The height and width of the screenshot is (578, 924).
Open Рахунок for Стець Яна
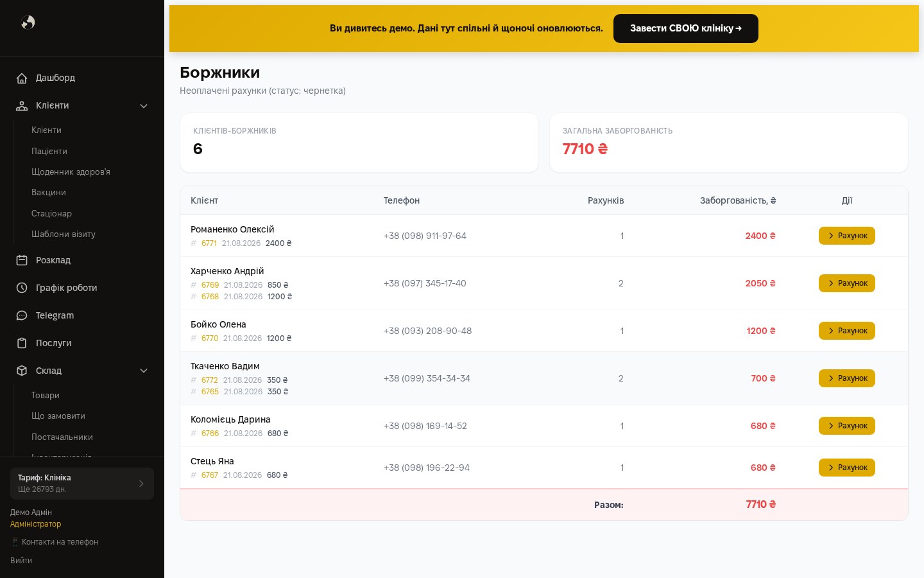tap(847, 468)
